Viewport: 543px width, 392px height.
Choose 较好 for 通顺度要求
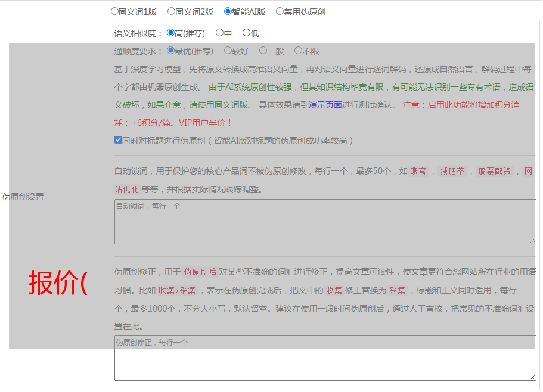click(x=228, y=51)
